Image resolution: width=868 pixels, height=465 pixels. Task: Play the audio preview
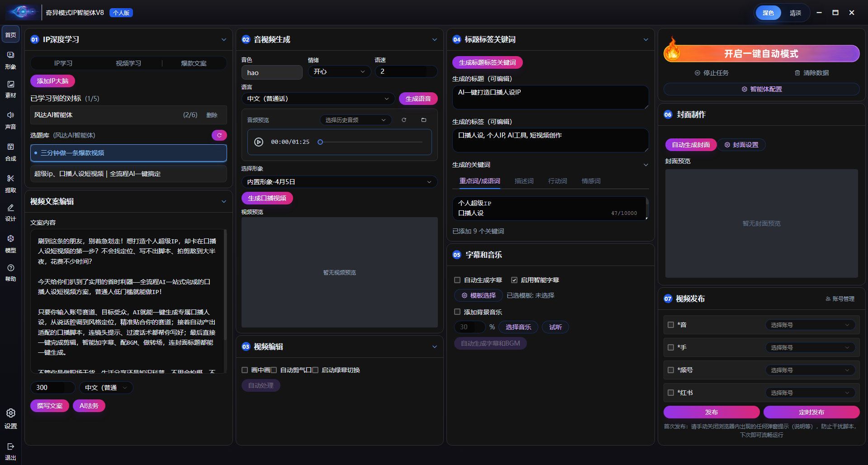[x=259, y=142]
